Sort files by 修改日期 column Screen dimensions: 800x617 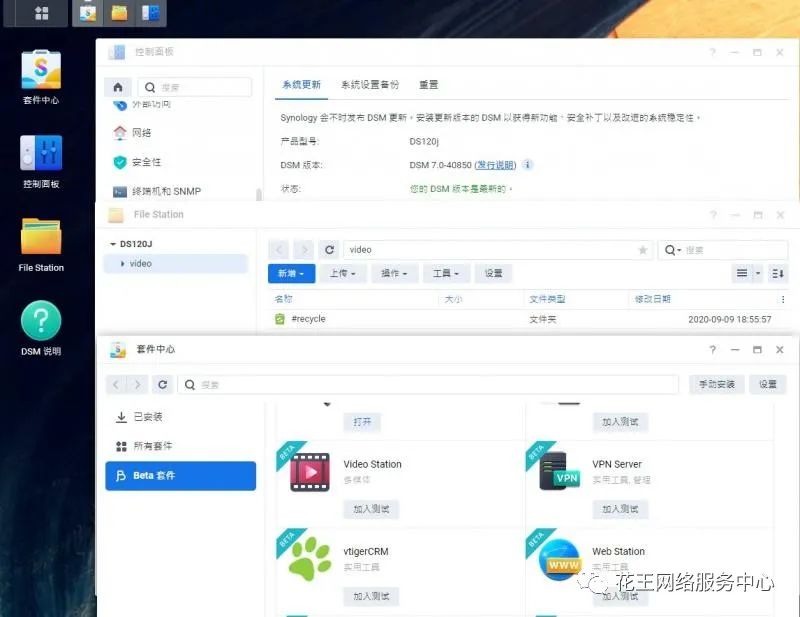tap(653, 299)
